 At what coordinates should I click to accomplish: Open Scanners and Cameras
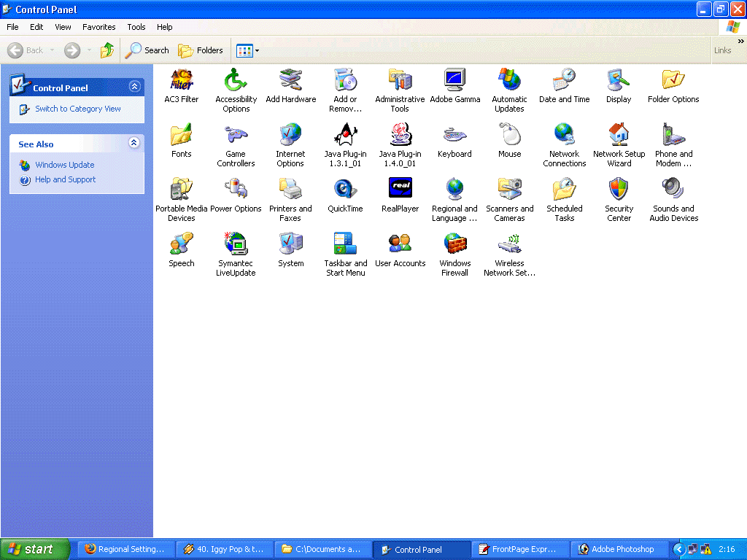click(x=510, y=200)
